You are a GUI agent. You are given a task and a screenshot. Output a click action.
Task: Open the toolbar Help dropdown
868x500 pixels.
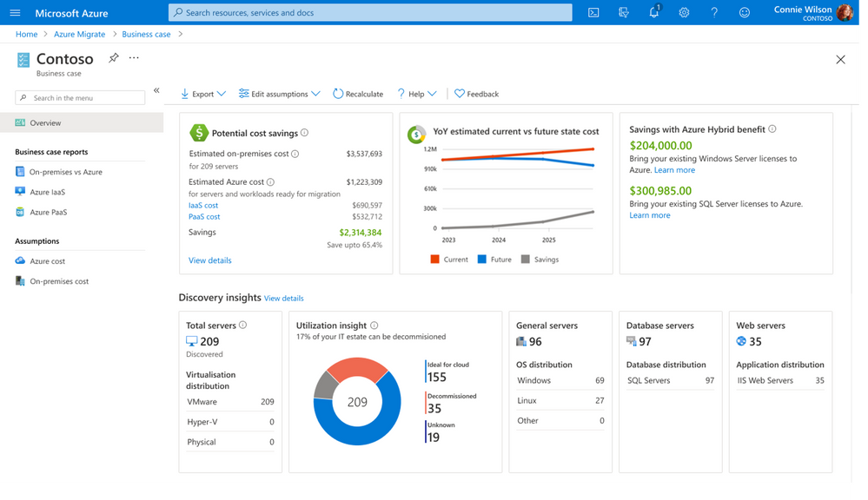[417, 94]
